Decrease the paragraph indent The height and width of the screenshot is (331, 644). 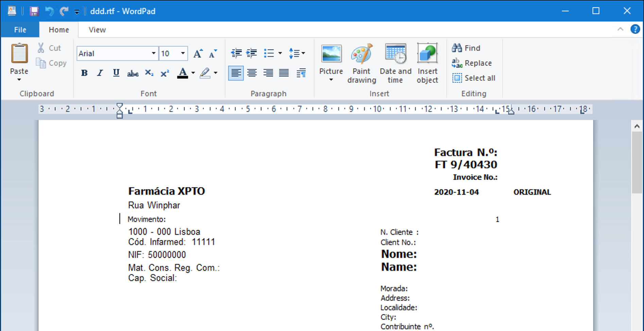point(236,53)
